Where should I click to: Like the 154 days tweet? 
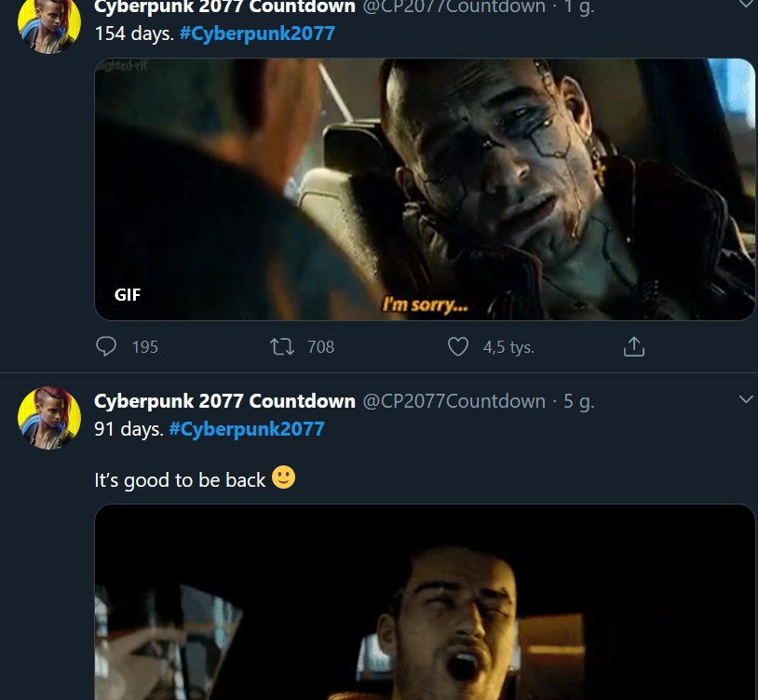pos(458,347)
